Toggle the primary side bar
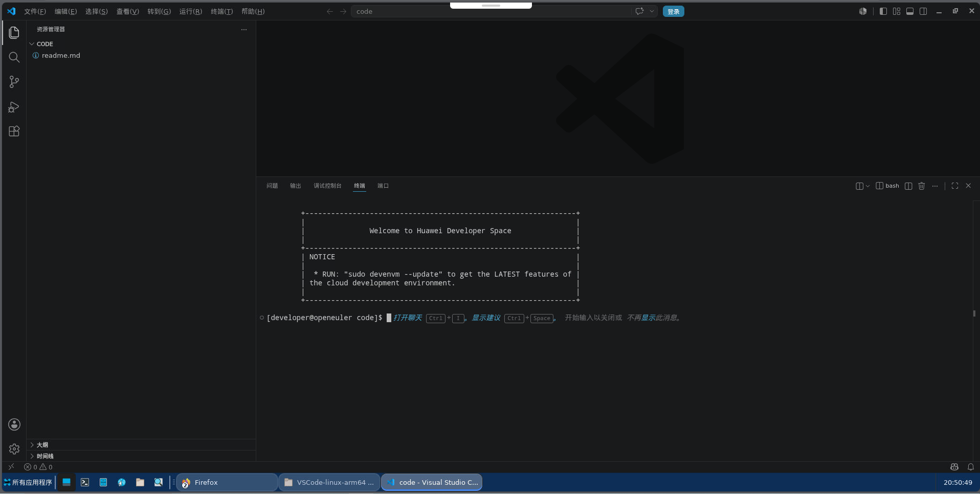This screenshot has height=494, width=980. point(883,11)
